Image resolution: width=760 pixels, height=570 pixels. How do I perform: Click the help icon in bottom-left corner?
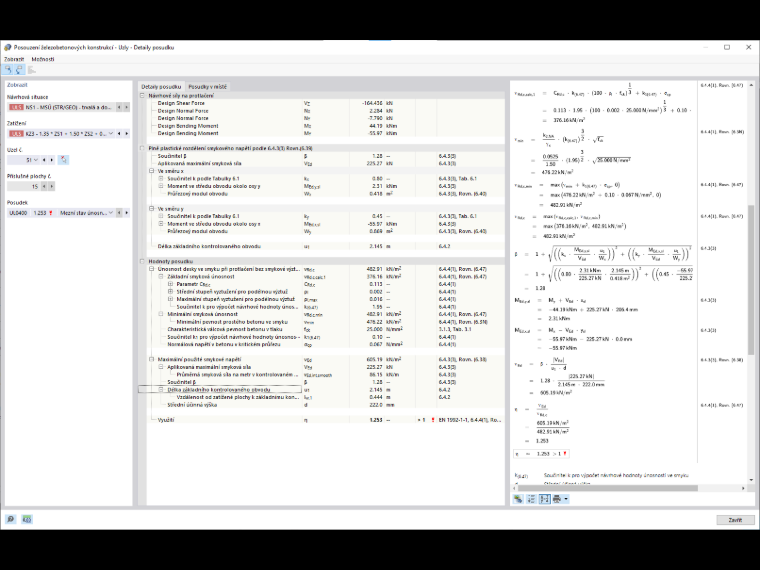tap(11, 519)
